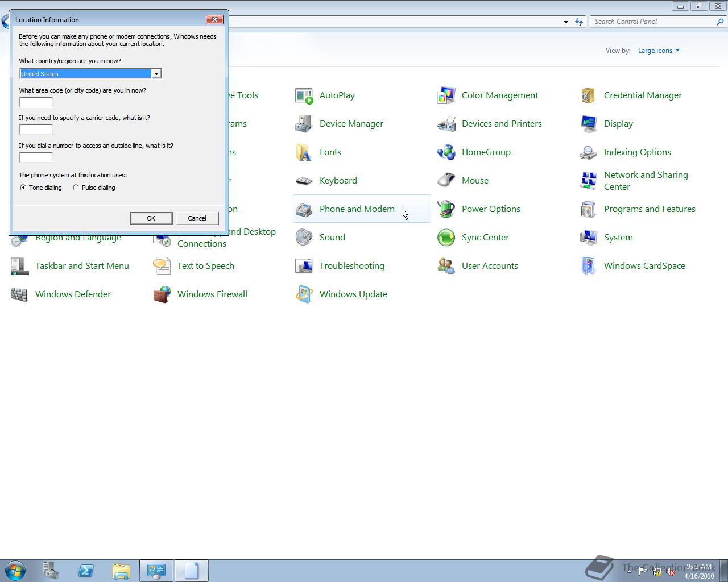The image size is (728, 582).
Task: Open Sync Center icon
Action: coord(446,238)
